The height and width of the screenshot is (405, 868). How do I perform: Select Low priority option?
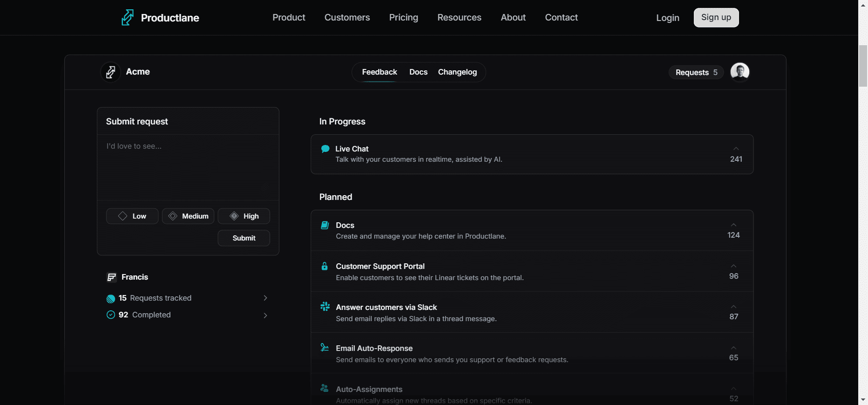click(x=132, y=216)
